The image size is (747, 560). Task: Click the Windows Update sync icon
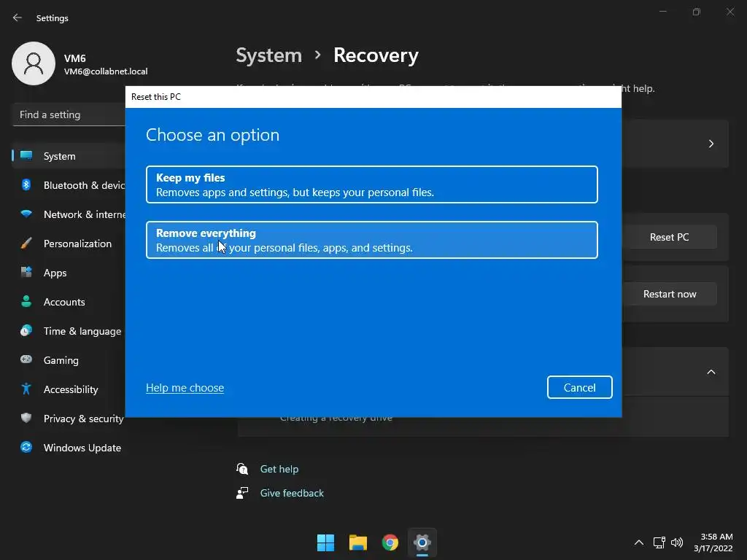click(x=26, y=447)
